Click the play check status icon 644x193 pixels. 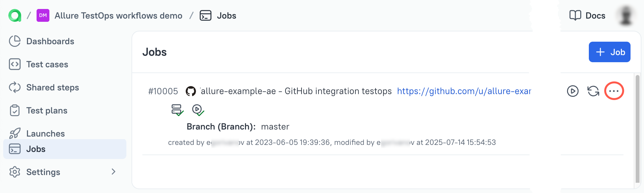198,110
